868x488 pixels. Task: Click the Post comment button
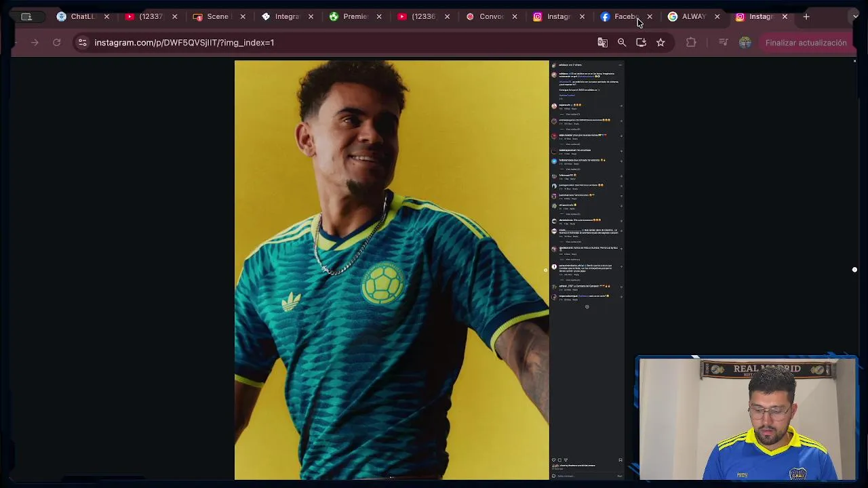[x=620, y=476]
